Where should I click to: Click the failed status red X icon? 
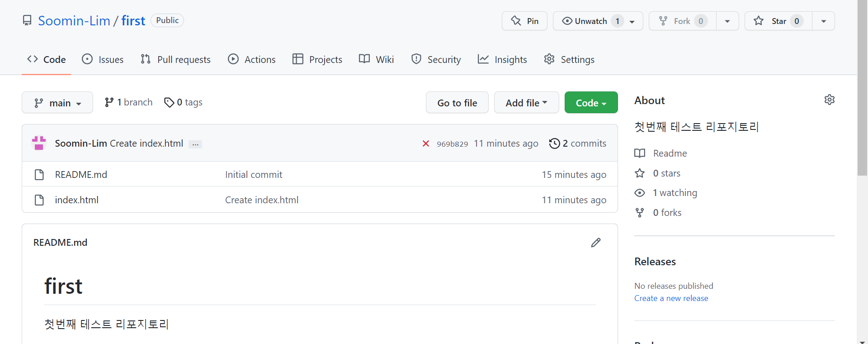pos(426,143)
